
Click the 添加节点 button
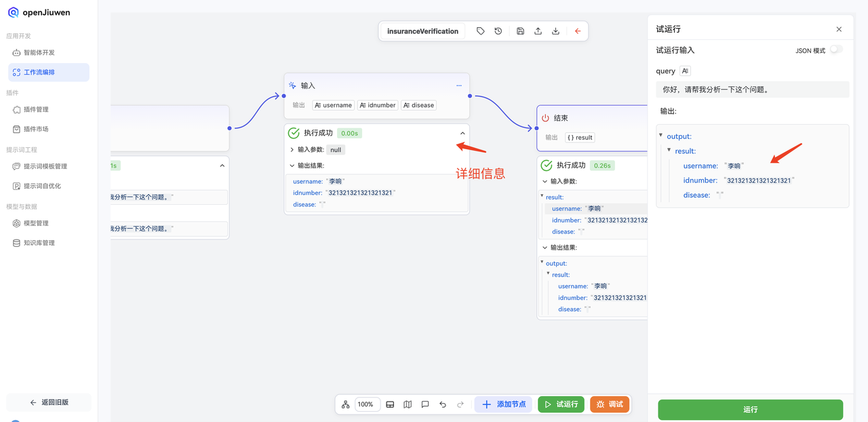(x=503, y=404)
